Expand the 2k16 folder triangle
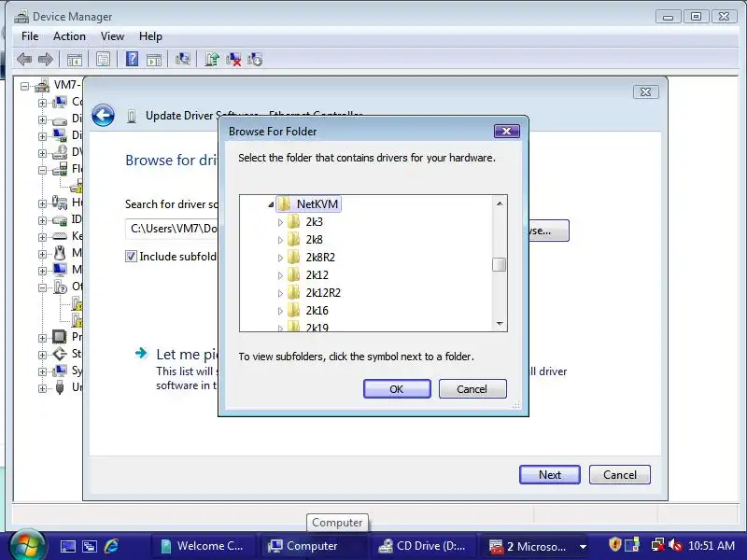This screenshot has height=560, width=747. pyautogui.click(x=280, y=311)
